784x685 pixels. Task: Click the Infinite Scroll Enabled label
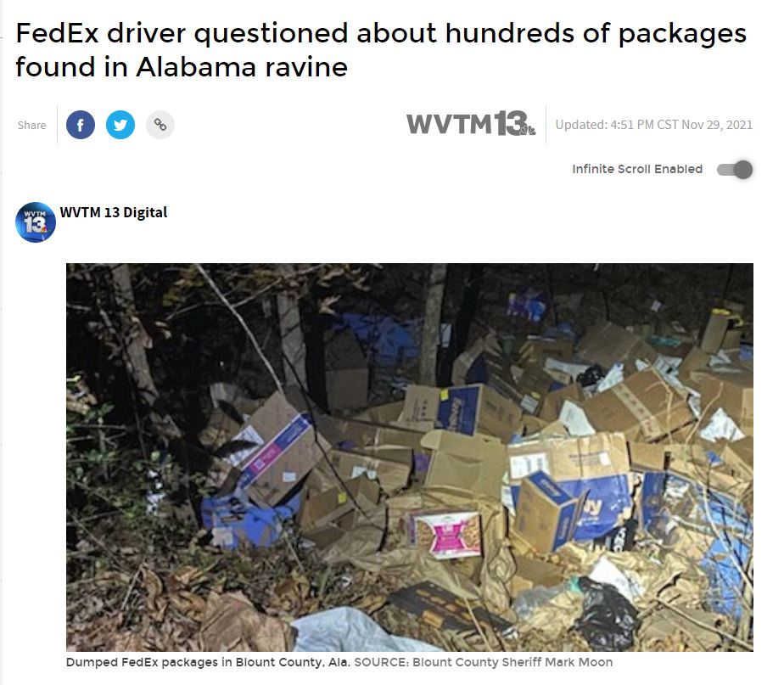pos(637,169)
